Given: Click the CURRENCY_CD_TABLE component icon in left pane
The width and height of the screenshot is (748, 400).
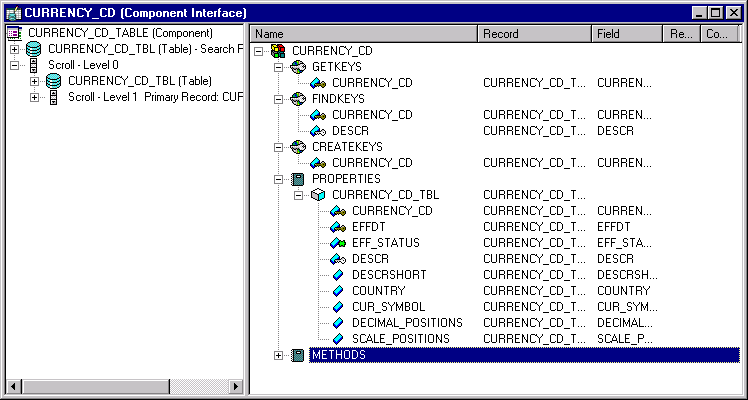Looking at the screenshot, I should [x=15, y=33].
